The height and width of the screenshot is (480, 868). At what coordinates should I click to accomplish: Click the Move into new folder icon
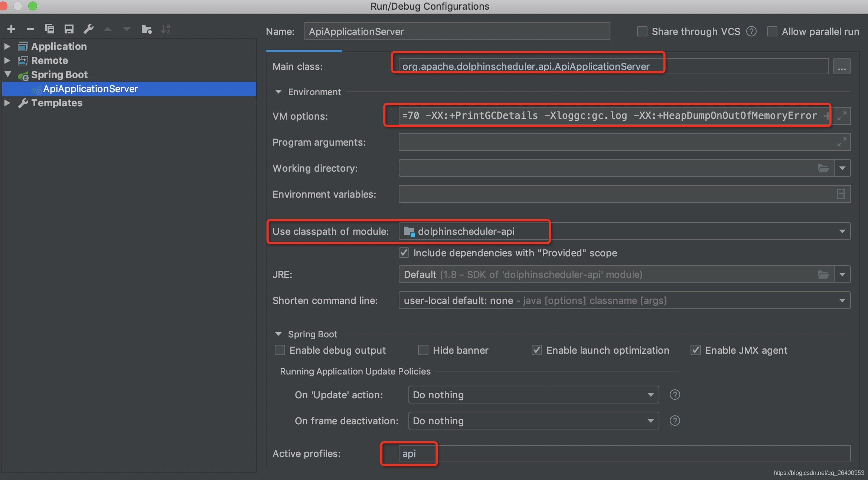tap(147, 29)
